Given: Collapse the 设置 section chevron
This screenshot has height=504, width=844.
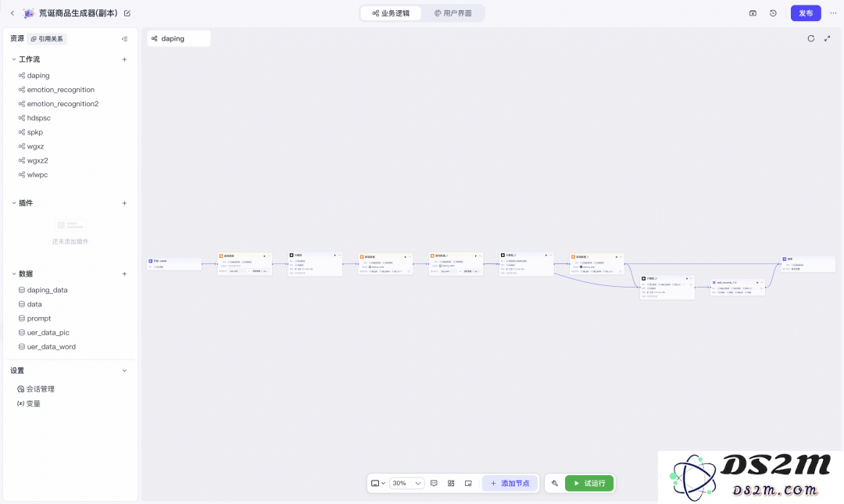Looking at the screenshot, I should (124, 370).
